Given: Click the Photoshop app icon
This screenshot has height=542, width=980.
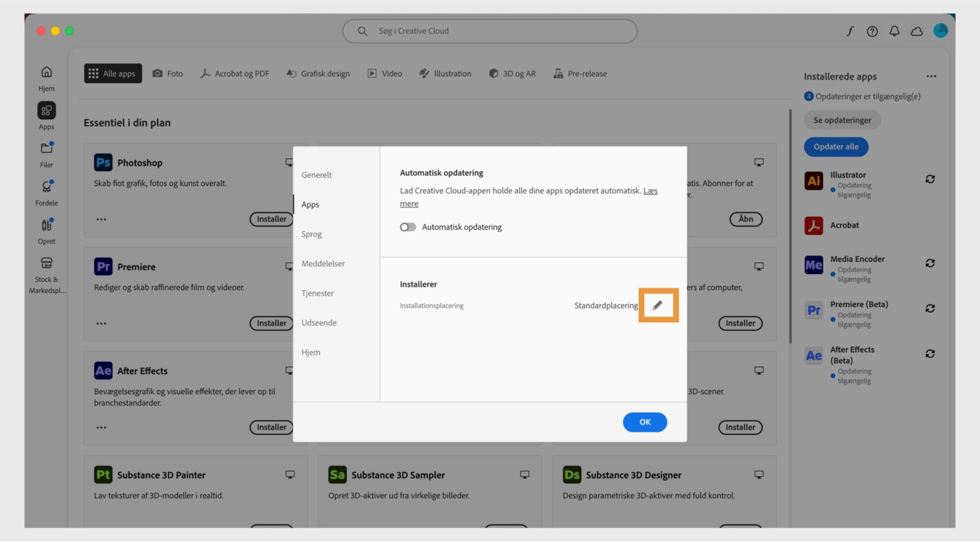Looking at the screenshot, I should pos(103,162).
